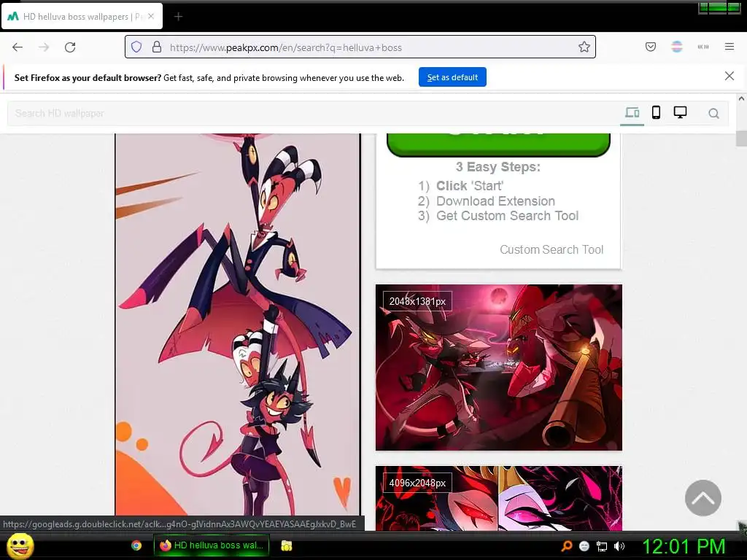747x560 pixels.
Task: Open the tracking protection shield icon
Action: (136, 47)
